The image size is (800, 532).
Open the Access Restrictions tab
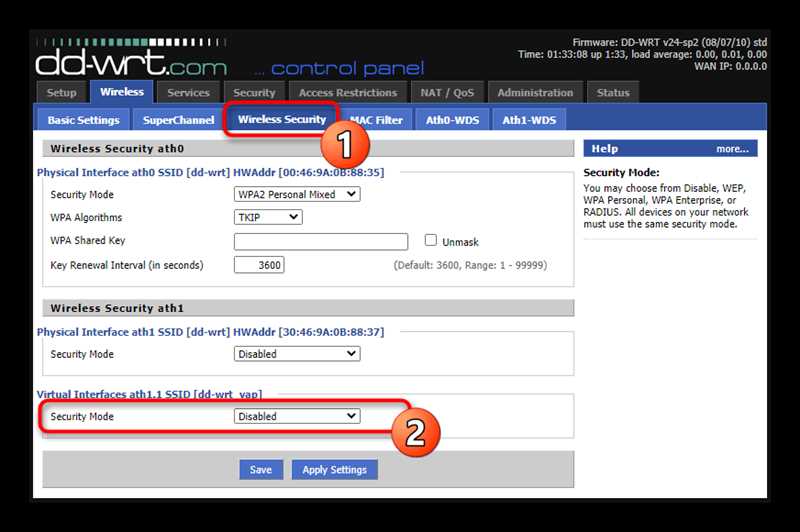[x=348, y=93]
